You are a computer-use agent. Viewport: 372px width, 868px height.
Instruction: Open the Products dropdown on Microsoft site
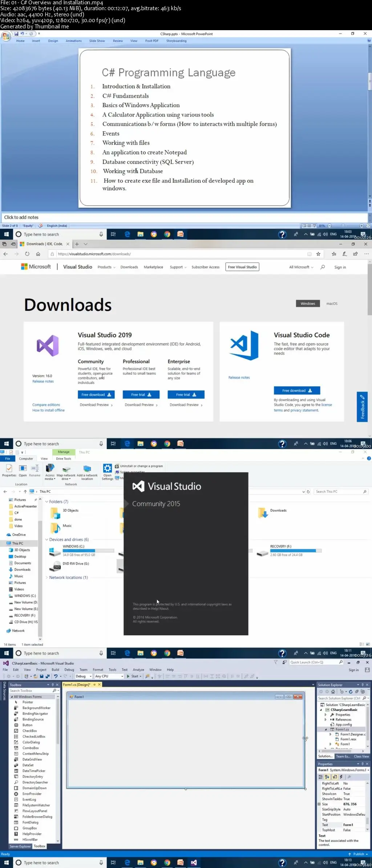[x=106, y=267]
